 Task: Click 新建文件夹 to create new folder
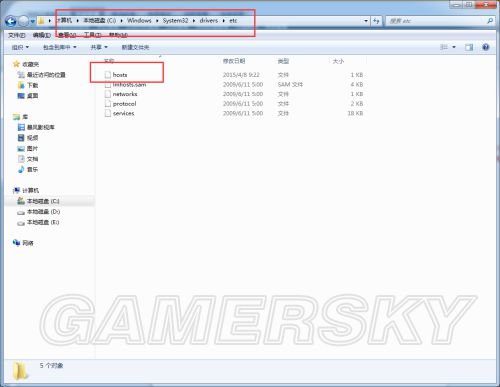[135, 47]
